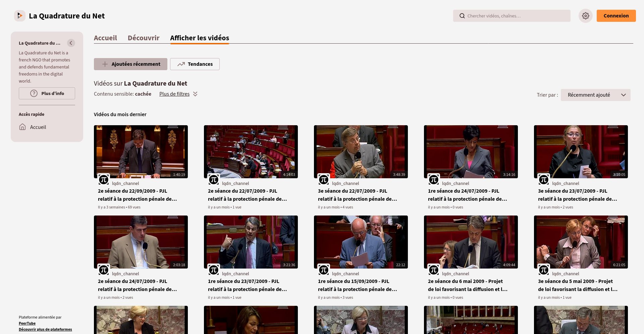Click the plus icon on Ajoutées récemment
This screenshot has height=334, width=644.
105,64
